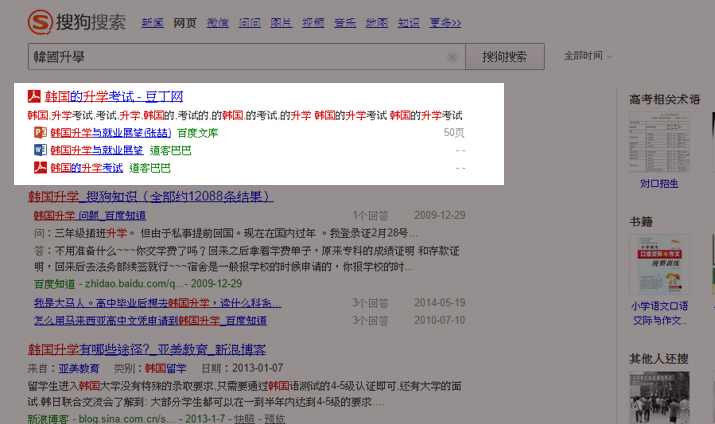This screenshot has height=424, width=715.
Task: Select the 网页 tab
Action: [x=185, y=22]
